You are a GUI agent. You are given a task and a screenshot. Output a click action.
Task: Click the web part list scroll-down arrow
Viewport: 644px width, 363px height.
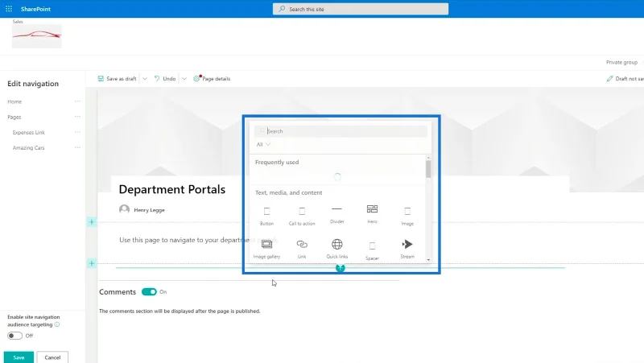[428, 259]
